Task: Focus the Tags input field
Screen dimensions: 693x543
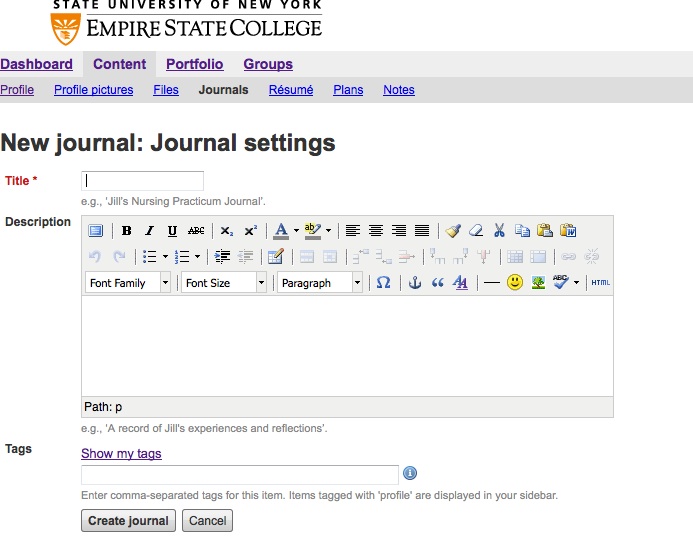Action: [240, 475]
